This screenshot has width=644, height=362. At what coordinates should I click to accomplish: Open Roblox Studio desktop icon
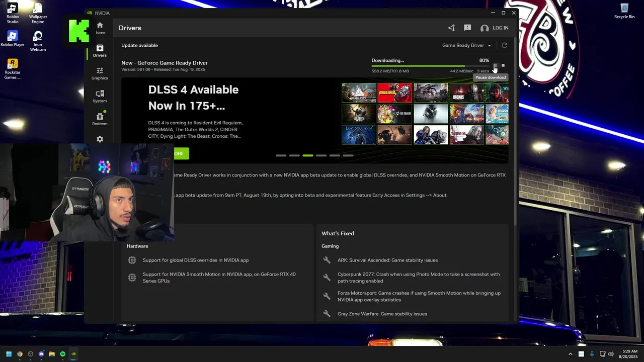[x=13, y=13]
